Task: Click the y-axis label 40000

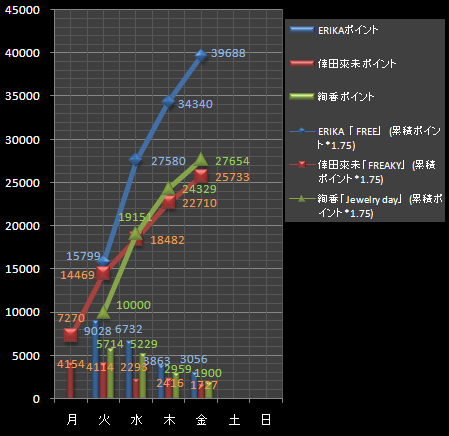Action: point(22,53)
